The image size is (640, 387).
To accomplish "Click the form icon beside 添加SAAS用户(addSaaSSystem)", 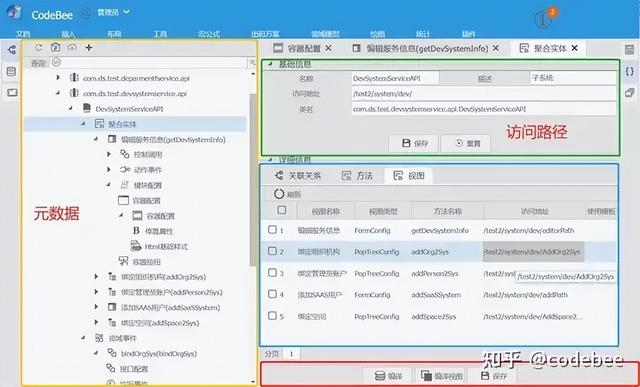I will tap(112, 307).
